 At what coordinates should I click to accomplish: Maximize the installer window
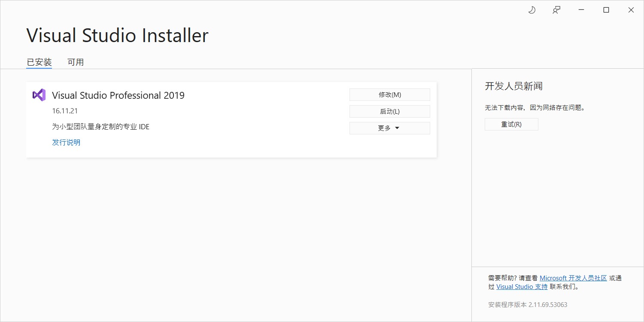tap(606, 10)
